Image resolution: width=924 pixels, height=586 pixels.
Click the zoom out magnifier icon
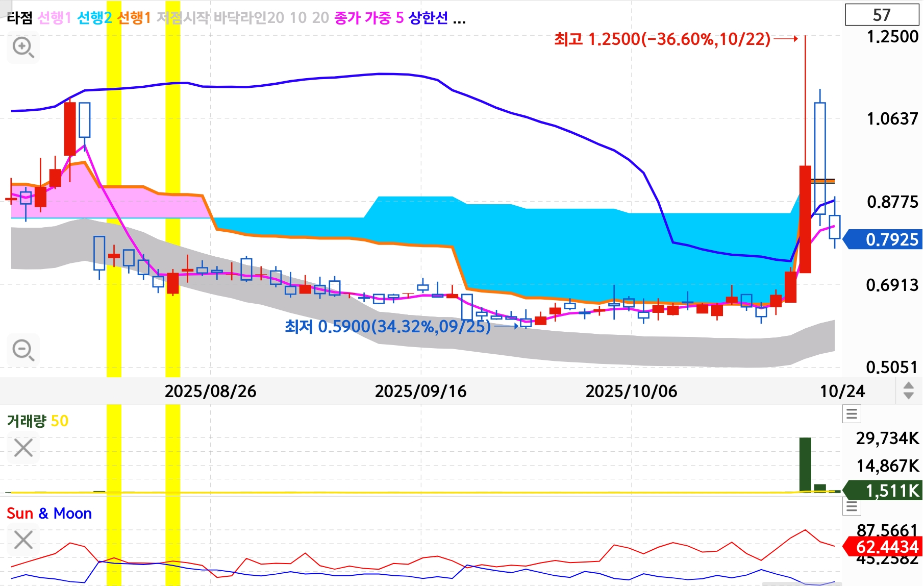click(23, 350)
